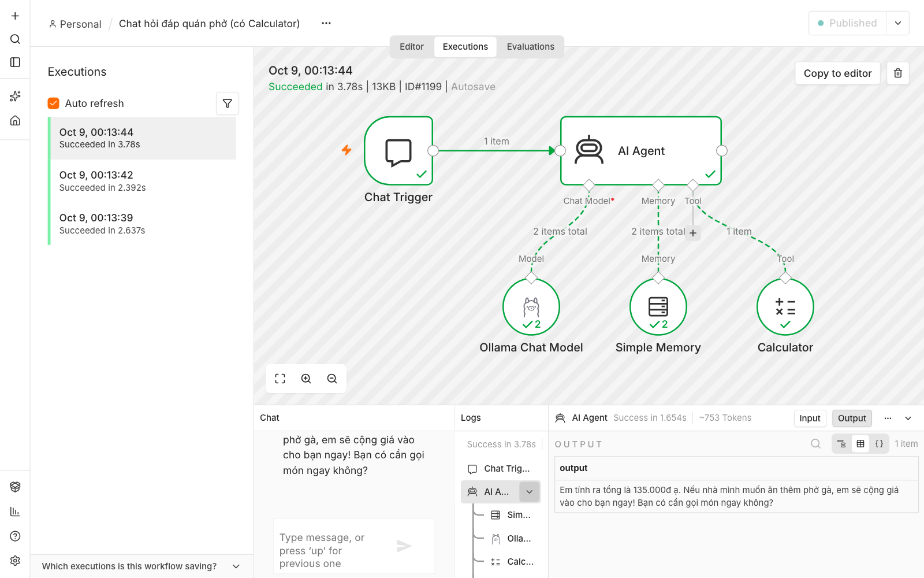Image resolution: width=924 pixels, height=578 pixels.
Task: Zoom out on the canvas
Action: pos(332,379)
